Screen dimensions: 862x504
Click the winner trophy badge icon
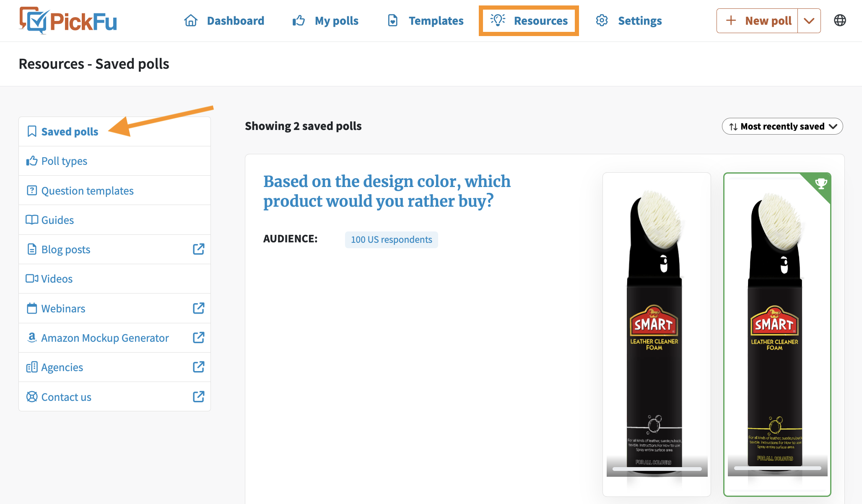[820, 183]
